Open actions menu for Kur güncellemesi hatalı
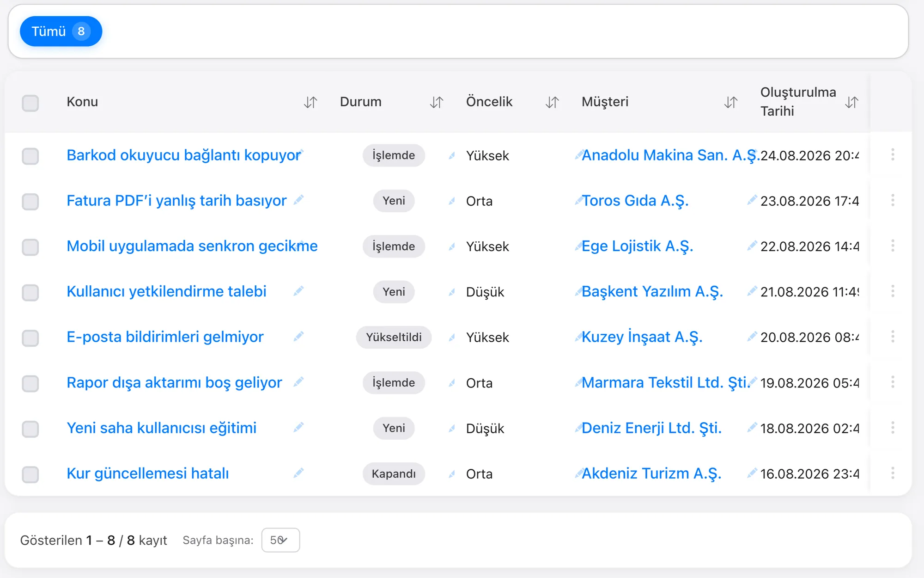 [x=893, y=473]
